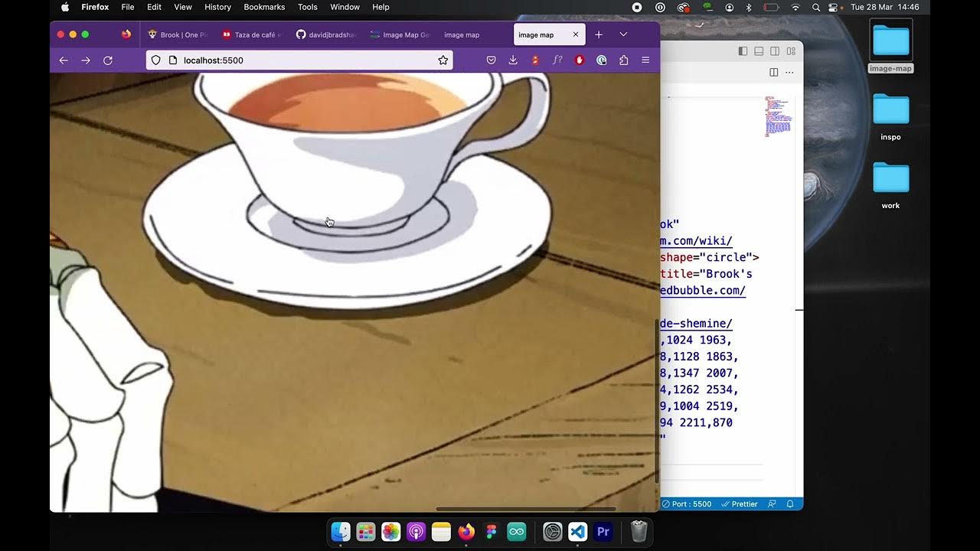Toggle VS Code primary sidebar
Viewport: 980px width, 551px height.
click(x=743, y=51)
